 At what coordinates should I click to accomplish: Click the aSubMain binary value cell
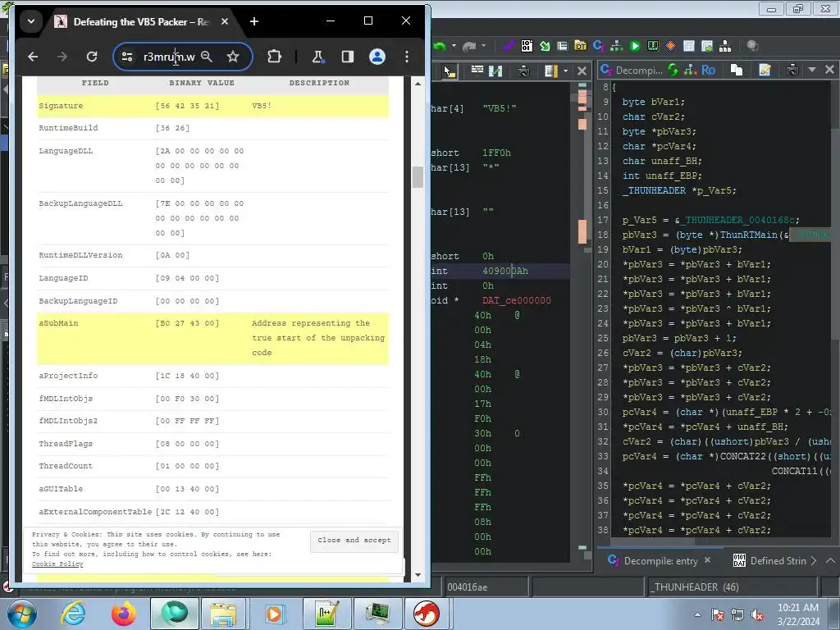tap(188, 323)
